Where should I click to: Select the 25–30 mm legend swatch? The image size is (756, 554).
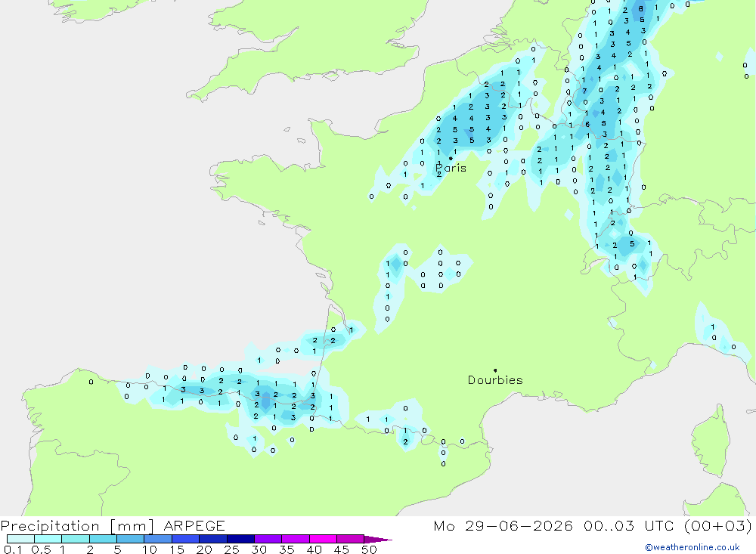(240, 539)
